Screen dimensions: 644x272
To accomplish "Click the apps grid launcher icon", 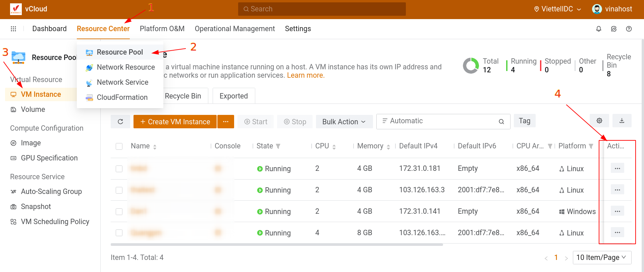I will click(x=13, y=29).
